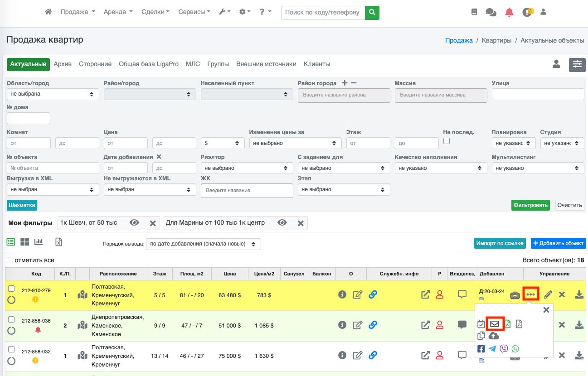This screenshot has width=588, height=376.
Task: Click the WhatsApp share icon
Action: click(x=515, y=349)
